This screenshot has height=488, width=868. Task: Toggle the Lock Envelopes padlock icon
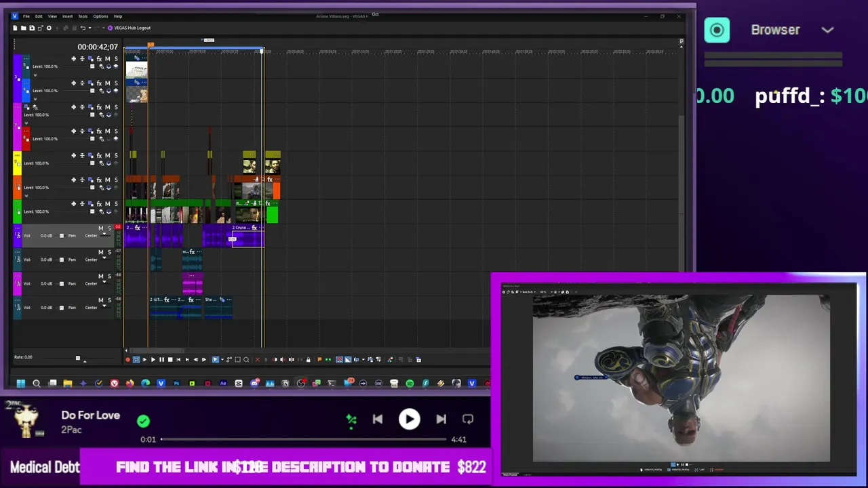coord(309,359)
